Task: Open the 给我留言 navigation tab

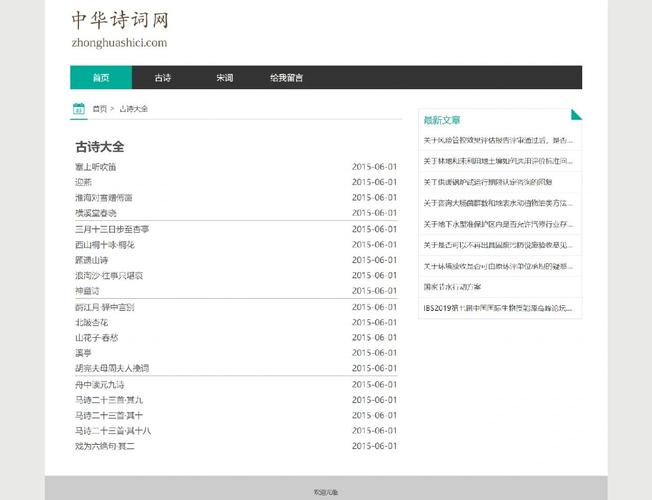Action: tap(286, 77)
